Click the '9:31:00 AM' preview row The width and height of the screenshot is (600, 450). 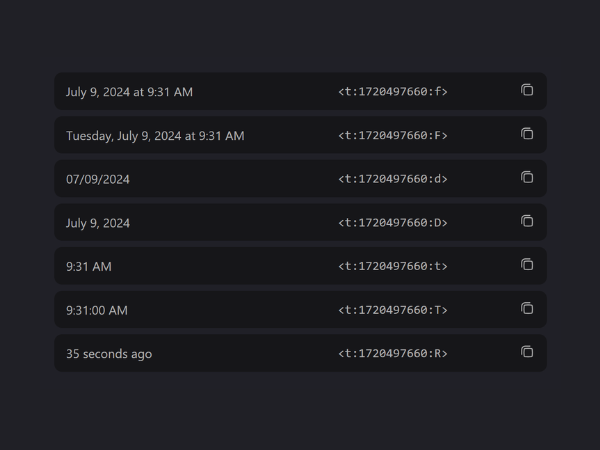(300, 309)
